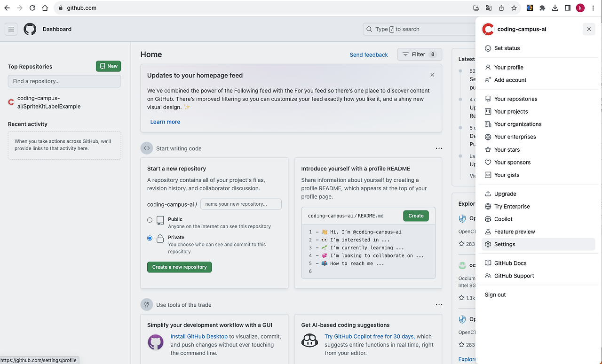Click the coding-campus-ai avatar in user menu
602x364 pixels.
coord(488,29)
